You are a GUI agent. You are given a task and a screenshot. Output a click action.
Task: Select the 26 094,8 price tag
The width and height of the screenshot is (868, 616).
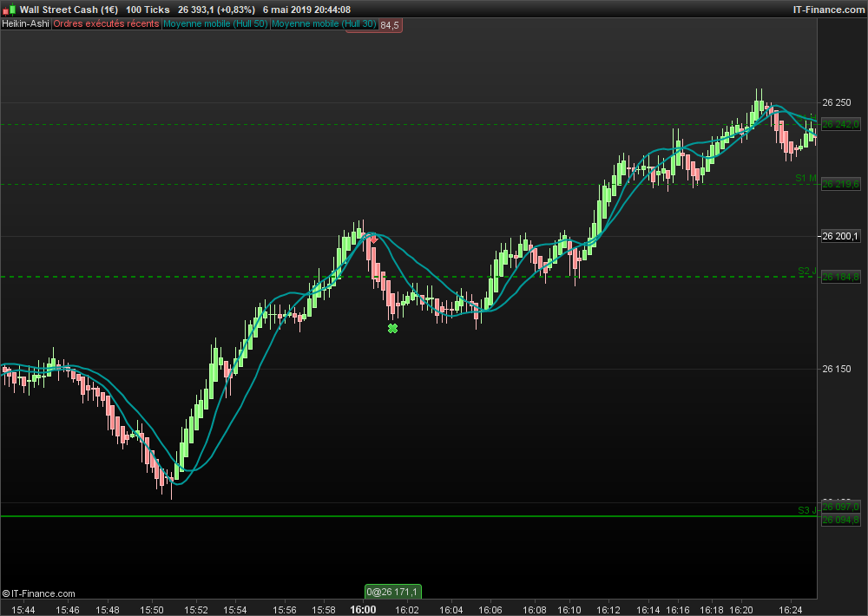(x=840, y=520)
